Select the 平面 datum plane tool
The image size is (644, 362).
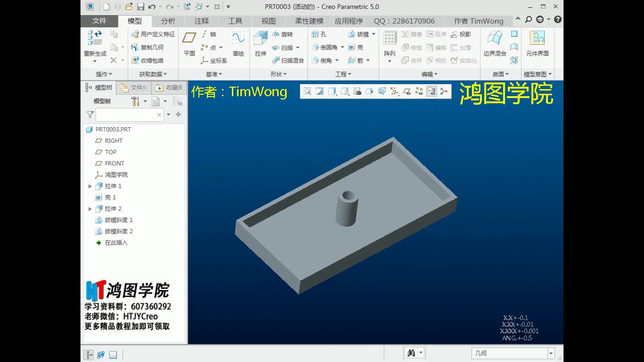click(189, 43)
